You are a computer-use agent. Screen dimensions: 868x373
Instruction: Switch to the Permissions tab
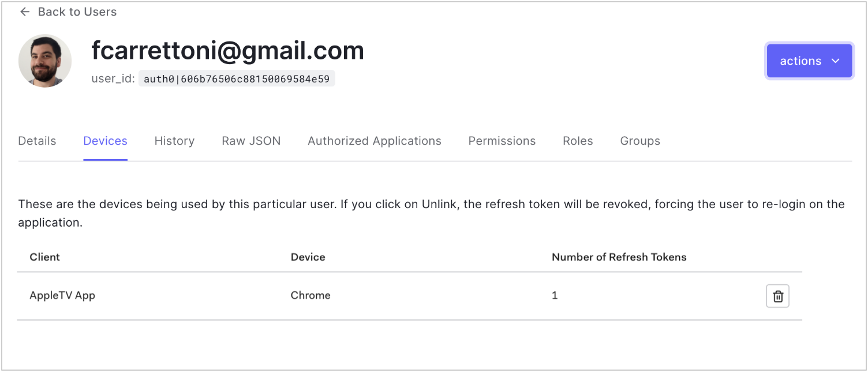coord(502,141)
